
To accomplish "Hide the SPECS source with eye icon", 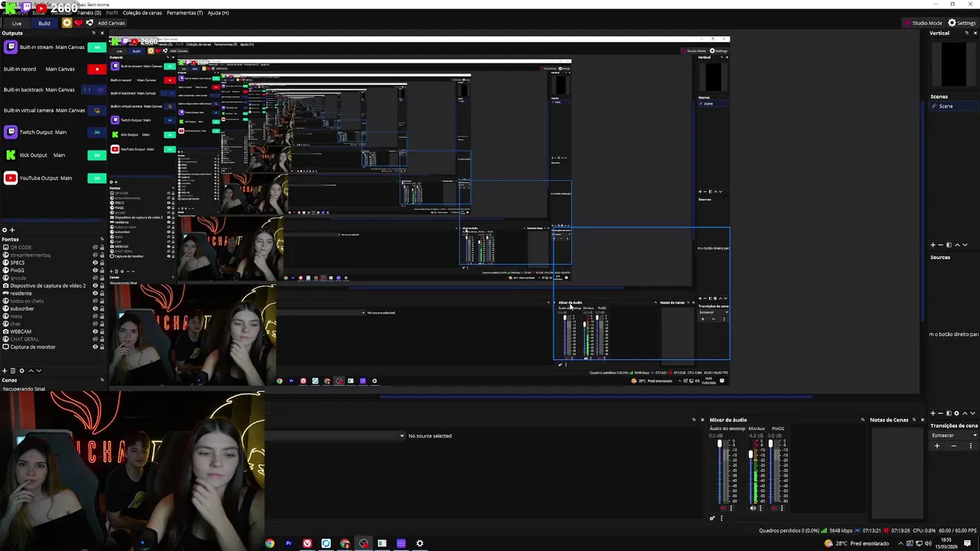I will [x=95, y=262].
